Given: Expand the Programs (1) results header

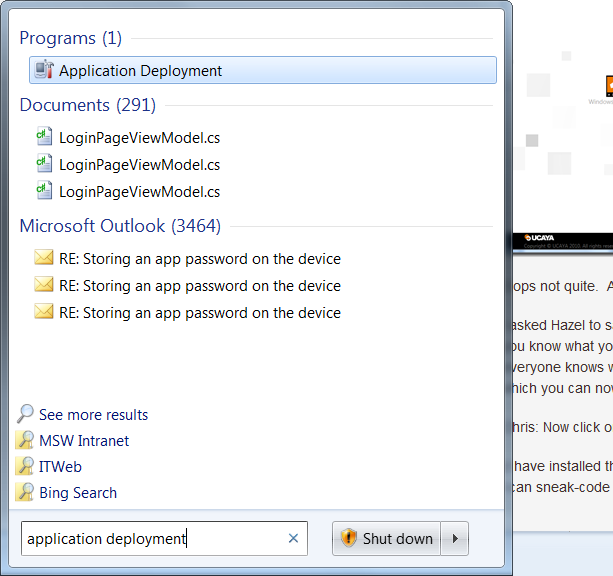Looking at the screenshot, I should [70, 38].
